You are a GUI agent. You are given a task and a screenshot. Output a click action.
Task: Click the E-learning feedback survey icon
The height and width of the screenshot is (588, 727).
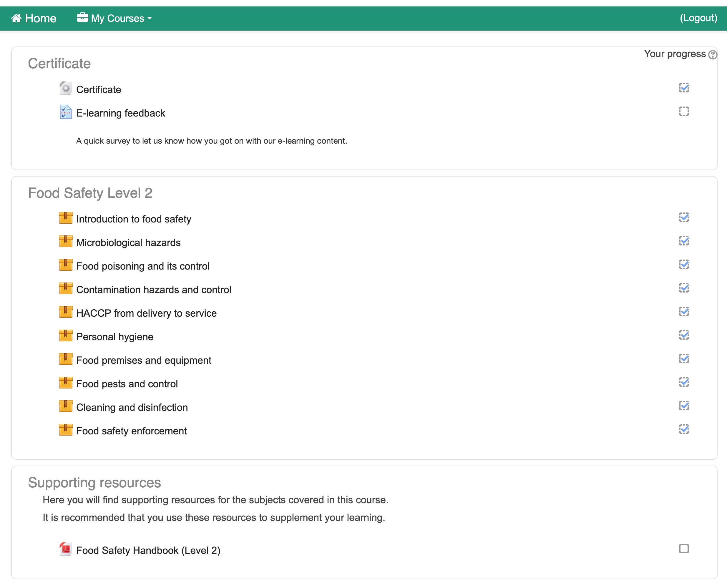pos(65,112)
